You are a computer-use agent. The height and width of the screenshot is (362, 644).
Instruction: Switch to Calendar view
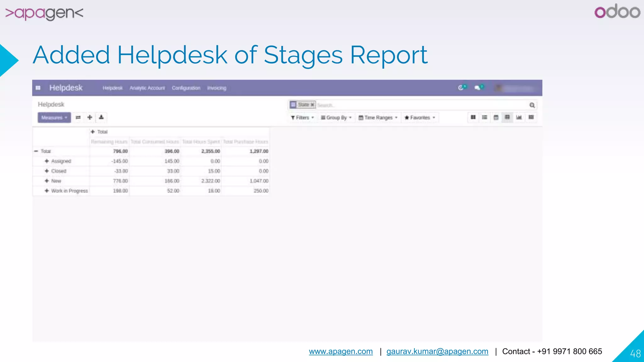[x=496, y=117]
